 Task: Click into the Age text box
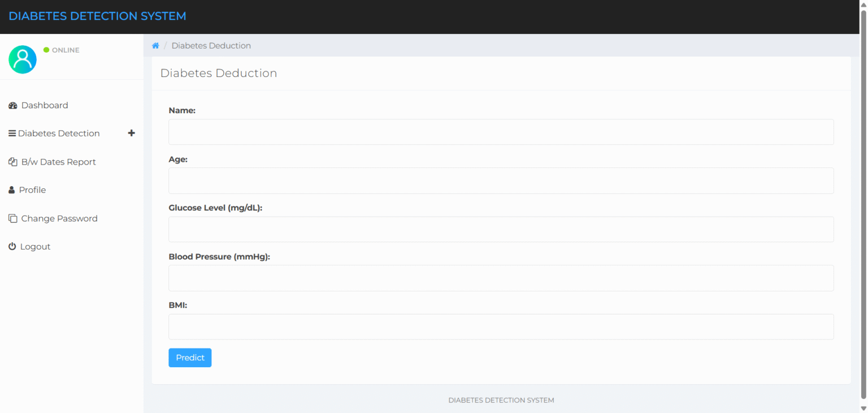(501, 180)
